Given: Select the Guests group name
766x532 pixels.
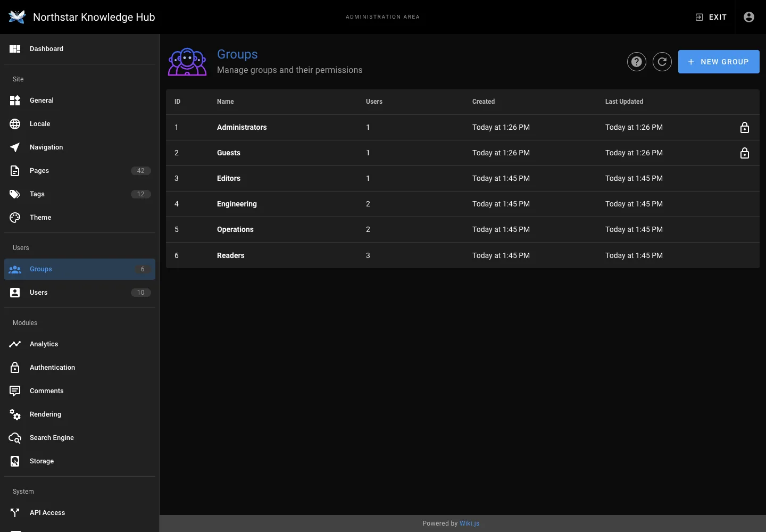Looking at the screenshot, I should 229,153.
